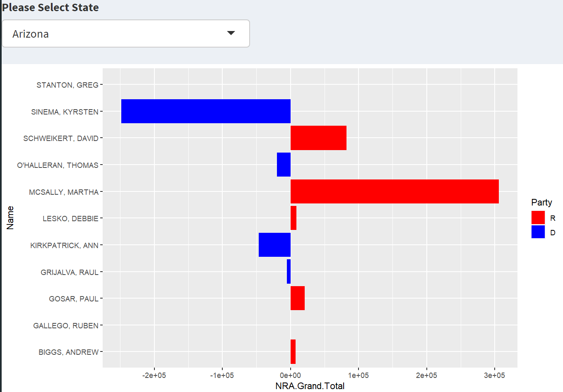Click Thomas O'Halleran's blue bar
Image resolution: width=563 pixels, height=392 pixels.
click(x=284, y=165)
